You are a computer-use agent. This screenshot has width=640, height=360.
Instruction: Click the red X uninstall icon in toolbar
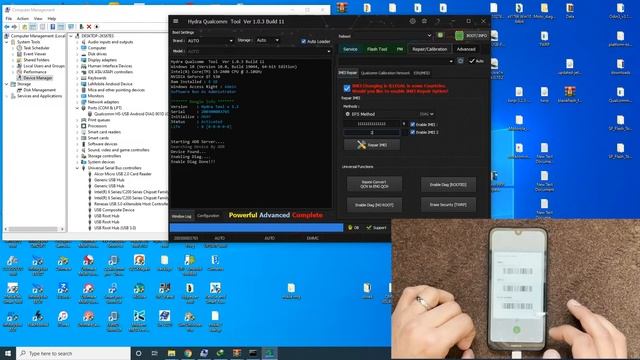tap(89, 27)
